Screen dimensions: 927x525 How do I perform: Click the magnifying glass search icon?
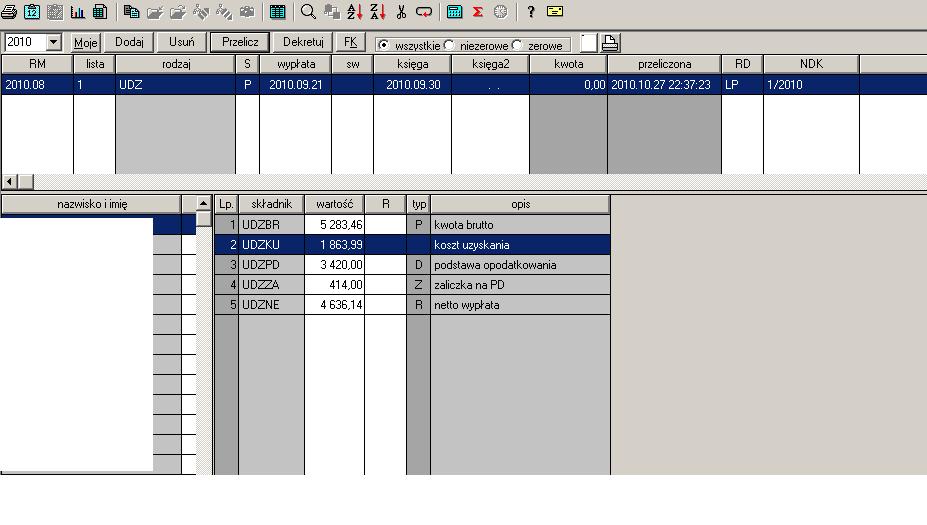[x=308, y=12]
